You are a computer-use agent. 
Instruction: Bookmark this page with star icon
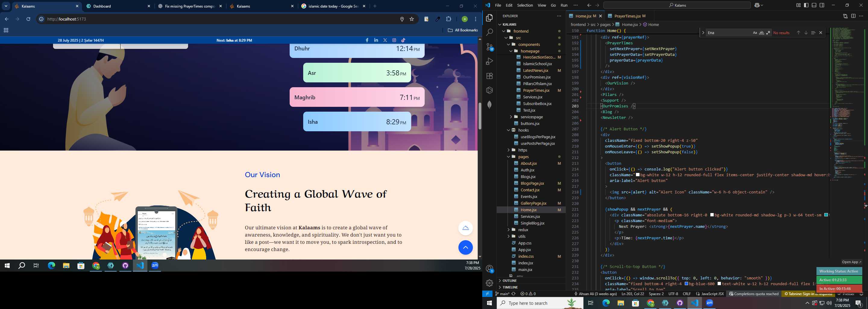tap(411, 19)
